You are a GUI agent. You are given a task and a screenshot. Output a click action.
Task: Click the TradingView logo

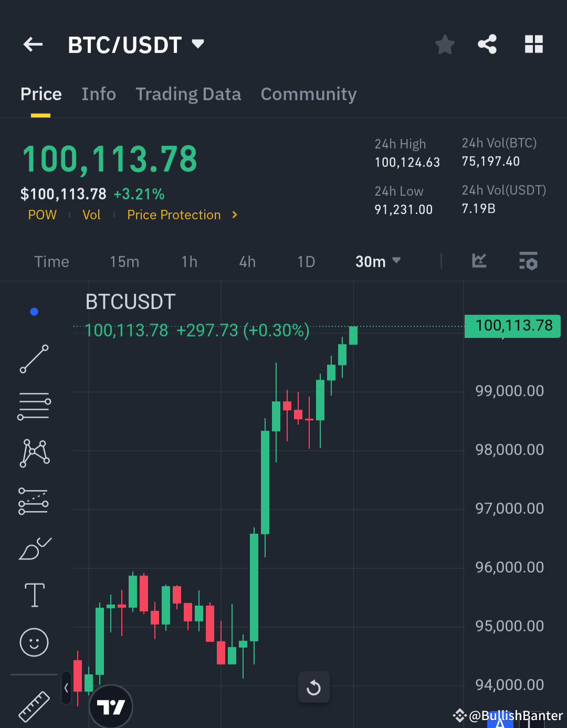pyautogui.click(x=110, y=706)
